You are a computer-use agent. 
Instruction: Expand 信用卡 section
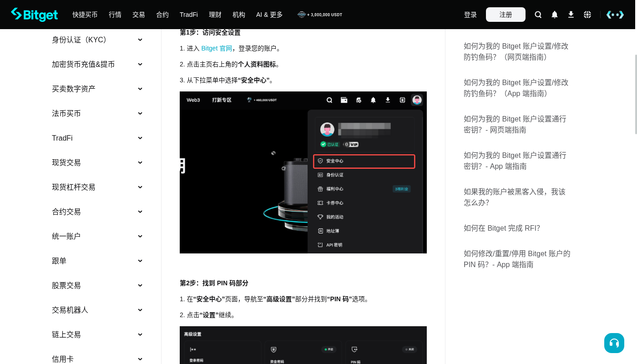[97, 359]
